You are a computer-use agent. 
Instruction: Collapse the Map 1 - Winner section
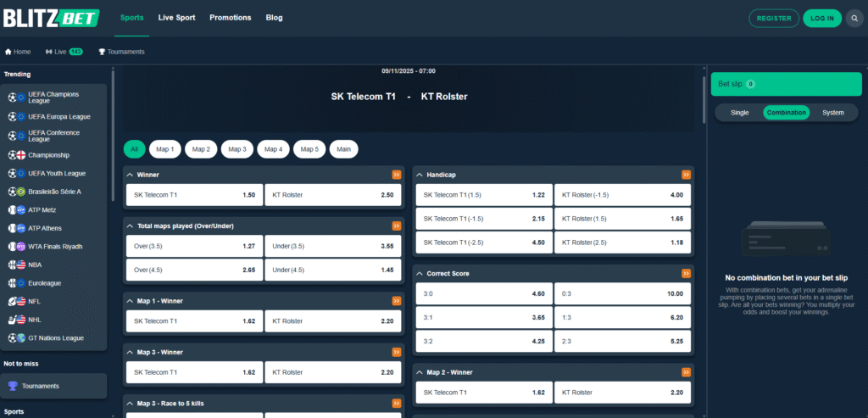click(x=130, y=301)
